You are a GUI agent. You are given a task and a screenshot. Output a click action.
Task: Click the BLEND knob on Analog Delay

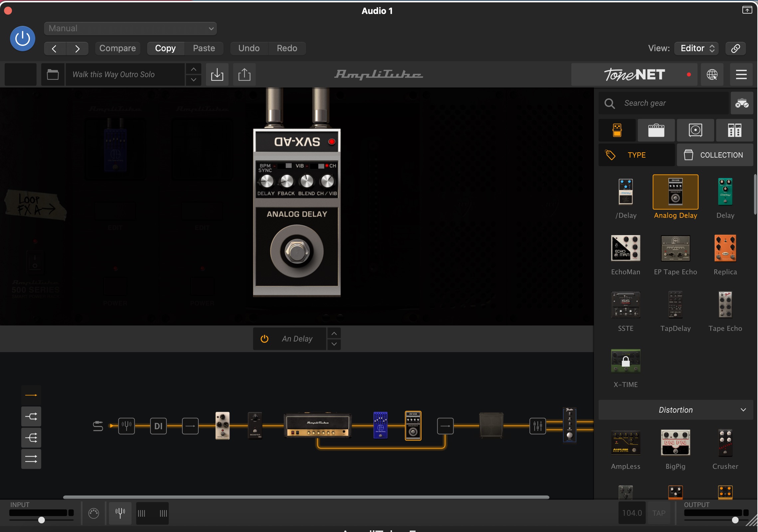pyautogui.click(x=306, y=181)
